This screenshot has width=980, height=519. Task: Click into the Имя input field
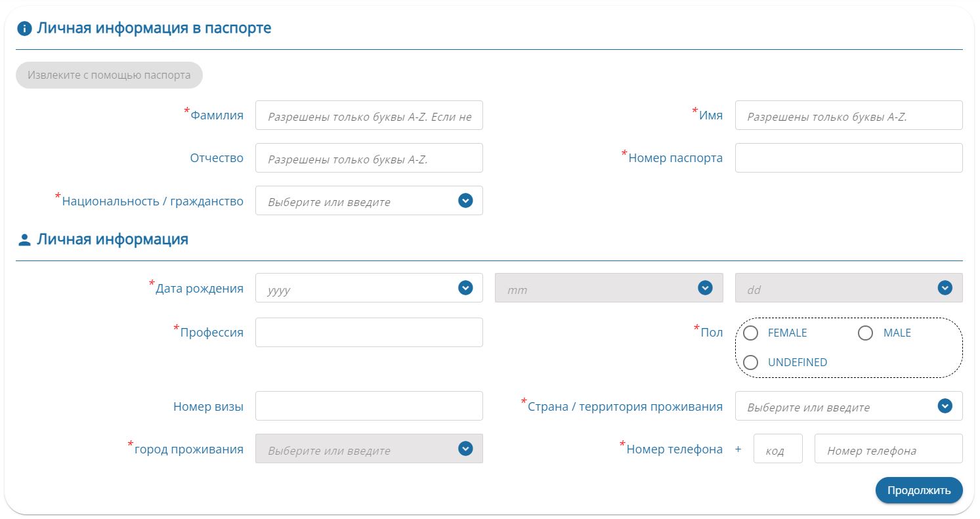pos(848,115)
